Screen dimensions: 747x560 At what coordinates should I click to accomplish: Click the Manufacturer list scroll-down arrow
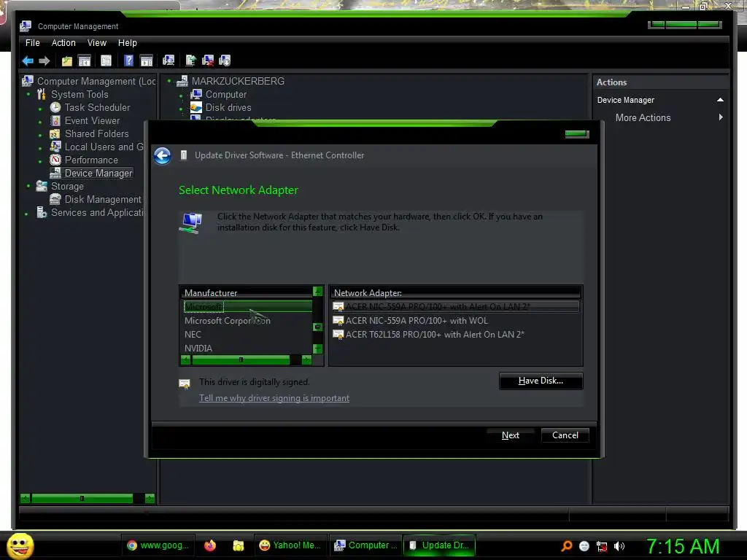(x=318, y=349)
